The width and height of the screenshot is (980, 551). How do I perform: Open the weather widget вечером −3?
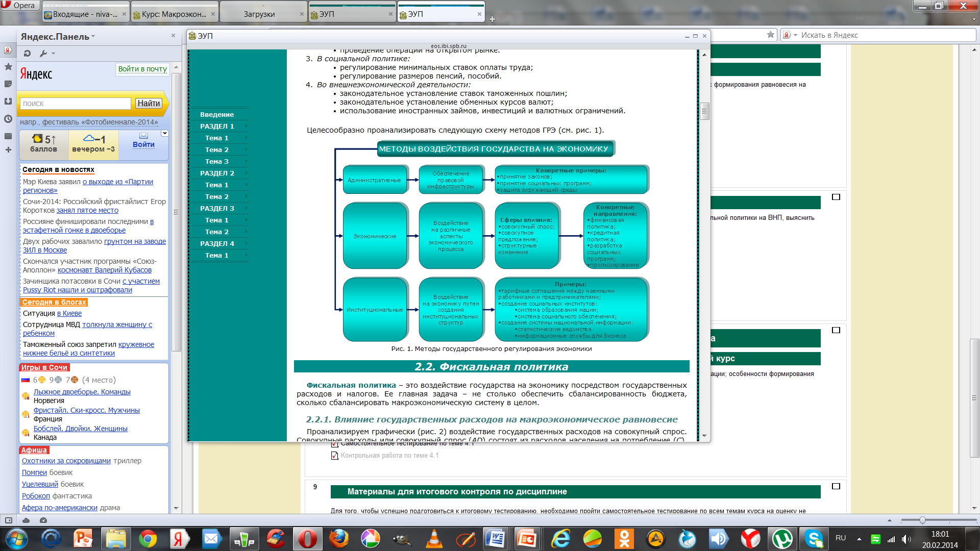93,144
